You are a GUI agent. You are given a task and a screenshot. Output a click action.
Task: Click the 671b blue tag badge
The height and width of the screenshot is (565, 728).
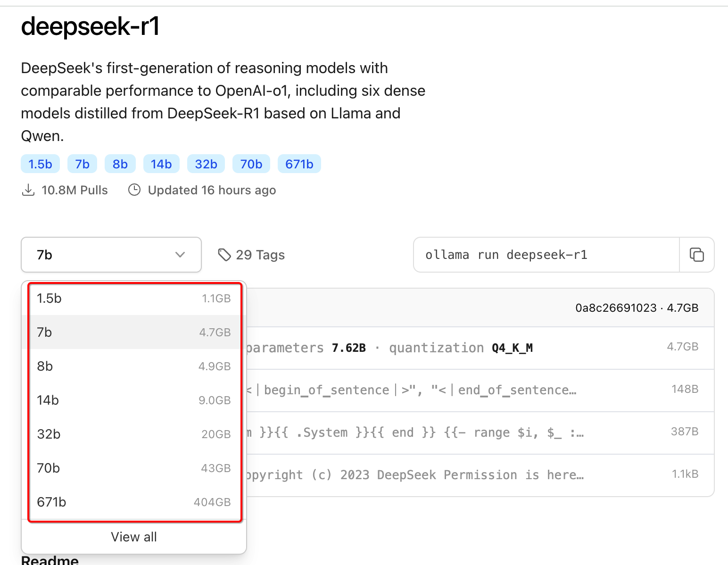299,164
